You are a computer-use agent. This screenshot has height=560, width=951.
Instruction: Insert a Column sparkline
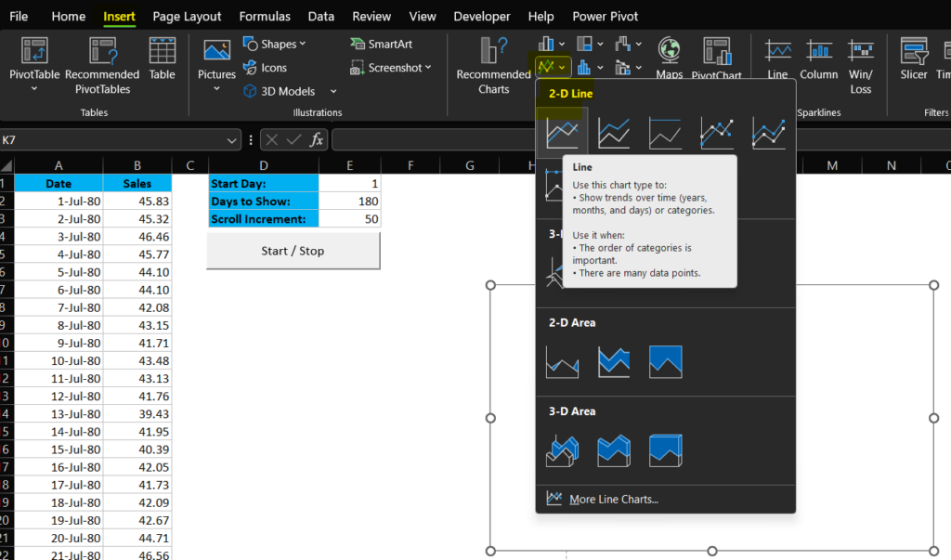(x=819, y=59)
